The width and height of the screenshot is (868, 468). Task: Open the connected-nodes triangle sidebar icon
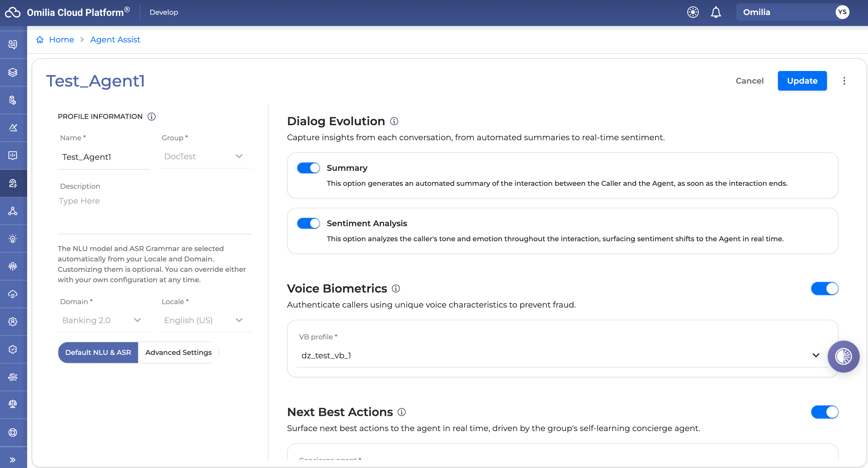coord(13,211)
